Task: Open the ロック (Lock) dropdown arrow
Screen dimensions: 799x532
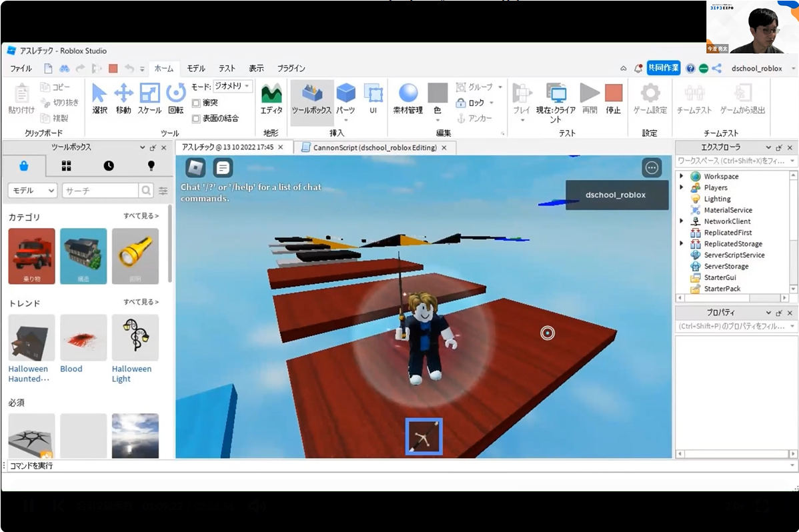Action: (x=492, y=103)
